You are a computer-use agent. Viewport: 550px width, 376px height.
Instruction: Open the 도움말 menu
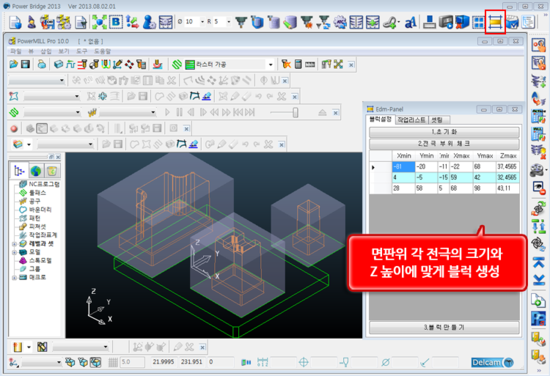coord(102,51)
